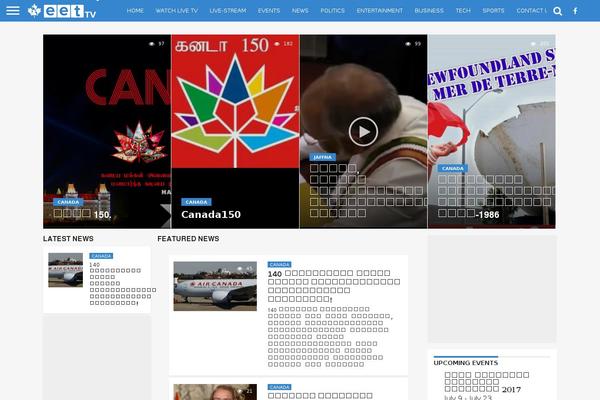Screen dimensions: 600x400
Task: Open the Entertainment menu item
Action: coord(379,11)
